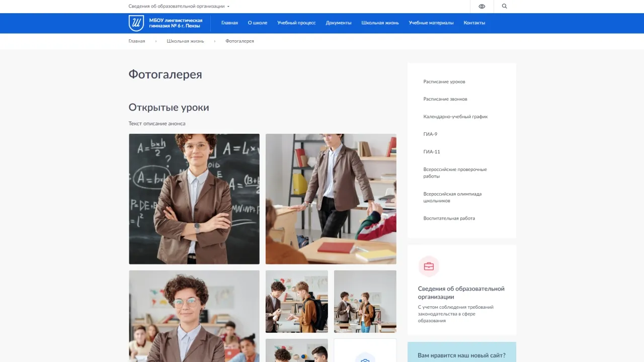Open the photo of teacher with backpack boy close-up

pos(297,302)
